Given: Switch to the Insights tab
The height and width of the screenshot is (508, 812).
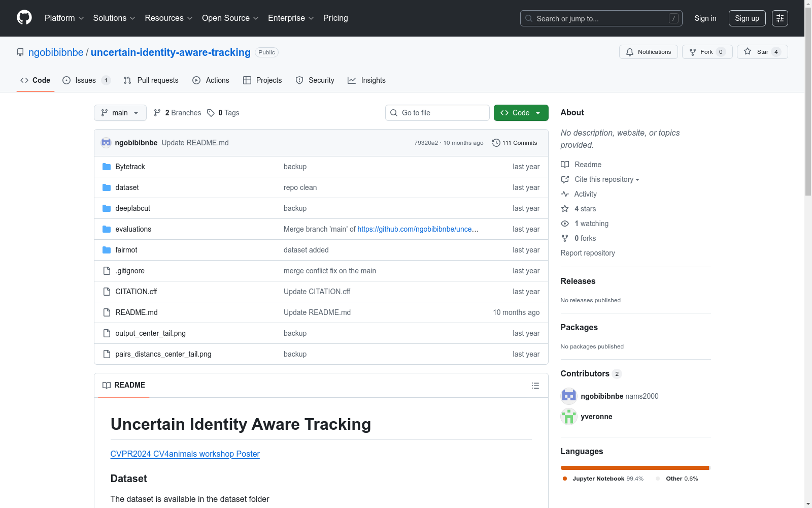Looking at the screenshot, I should click(x=366, y=80).
